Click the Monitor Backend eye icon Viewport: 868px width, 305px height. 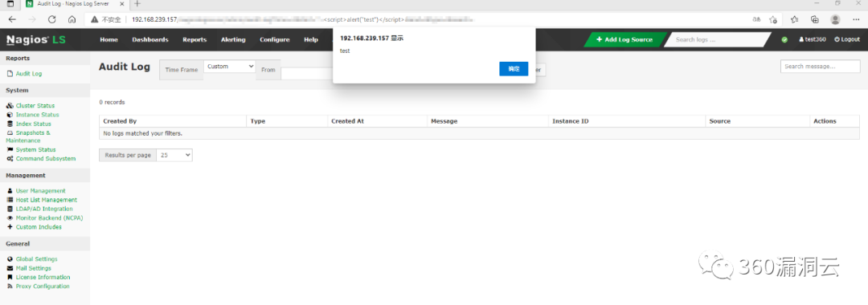point(10,218)
